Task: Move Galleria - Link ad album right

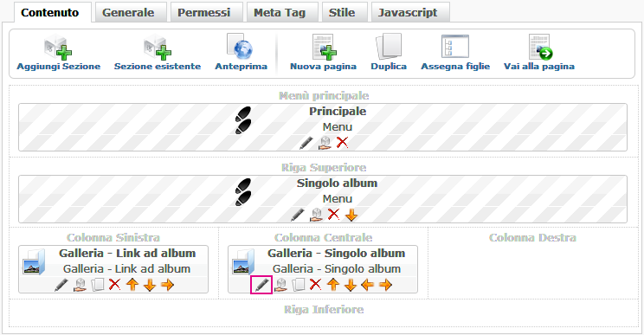Action: [168, 285]
